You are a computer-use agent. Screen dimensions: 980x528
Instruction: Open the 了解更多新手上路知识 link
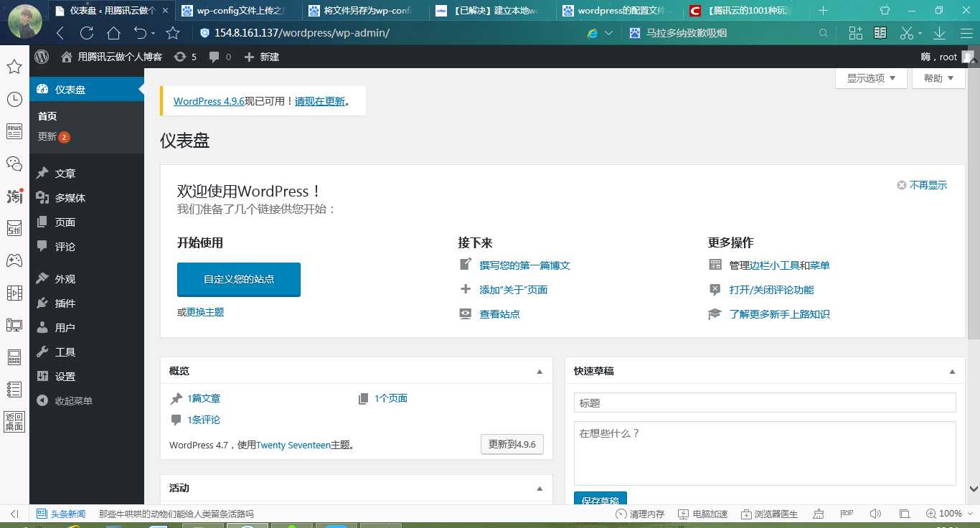(x=779, y=314)
